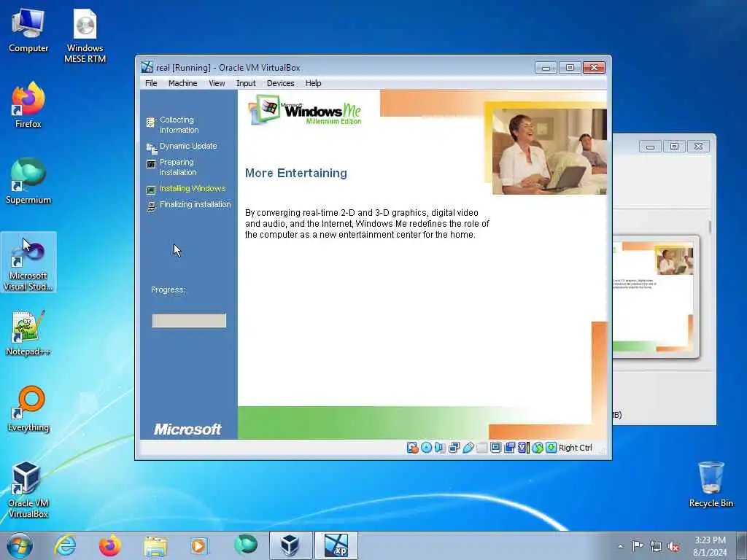747x560 pixels.
Task: Launch Firefox from the taskbar
Action: 109,545
